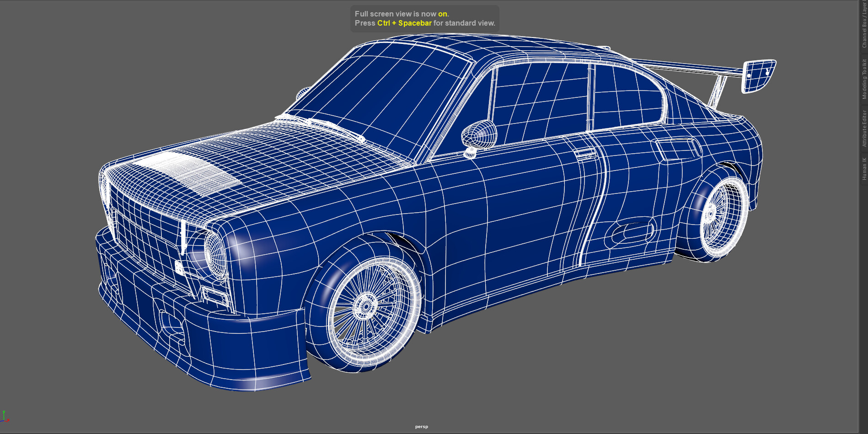Open the Channel Box / Layer Editor tab
Image resolution: width=868 pixels, height=434 pixels.
point(864,25)
